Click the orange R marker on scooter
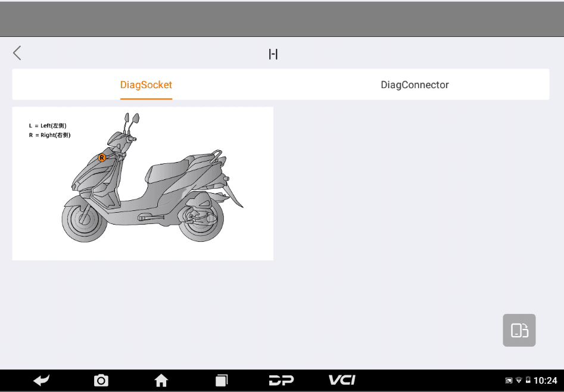 coord(102,158)
